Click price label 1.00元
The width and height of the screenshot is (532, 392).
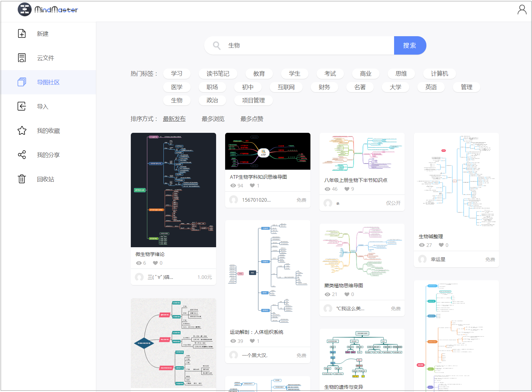click(205, 277)
